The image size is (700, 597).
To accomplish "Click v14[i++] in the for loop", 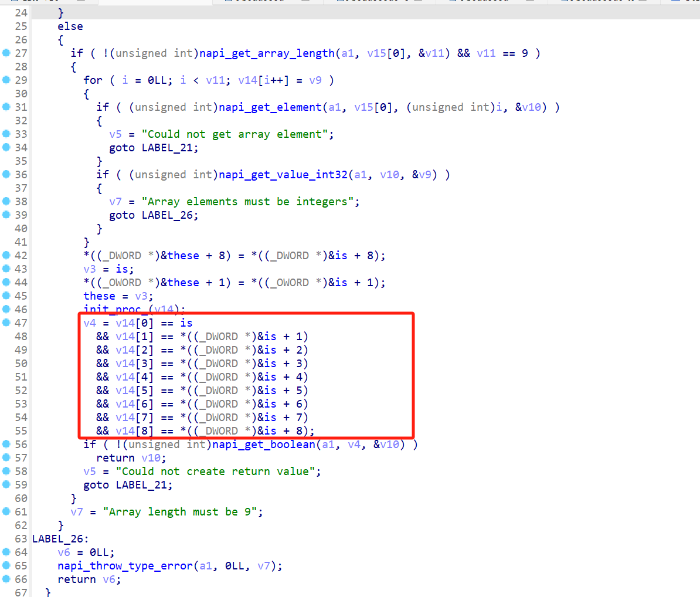I will pyautogui.click(x=263, y=80).
